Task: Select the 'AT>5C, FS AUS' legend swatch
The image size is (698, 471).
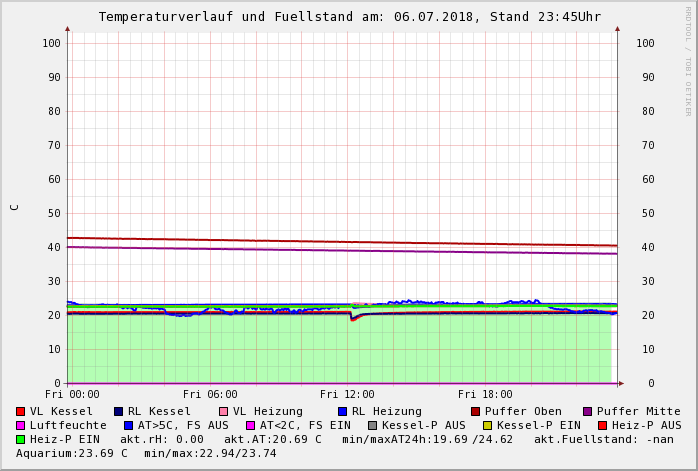Action: click(x=128, y=425)
